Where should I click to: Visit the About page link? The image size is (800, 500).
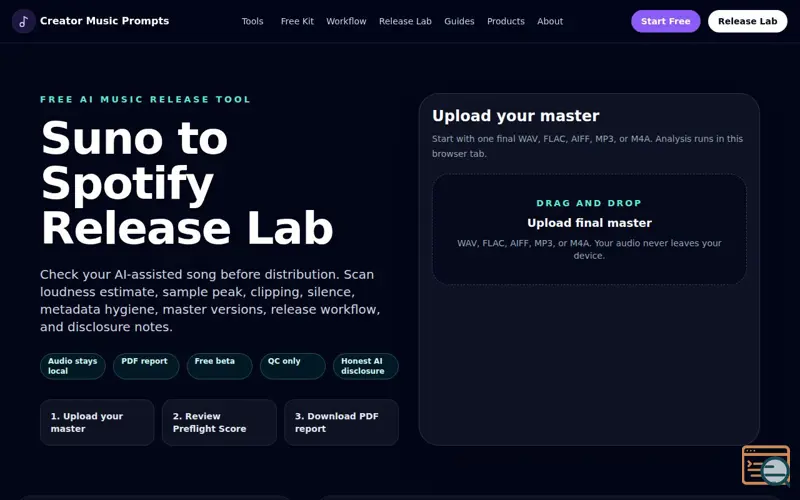click(x=550, y=21)
